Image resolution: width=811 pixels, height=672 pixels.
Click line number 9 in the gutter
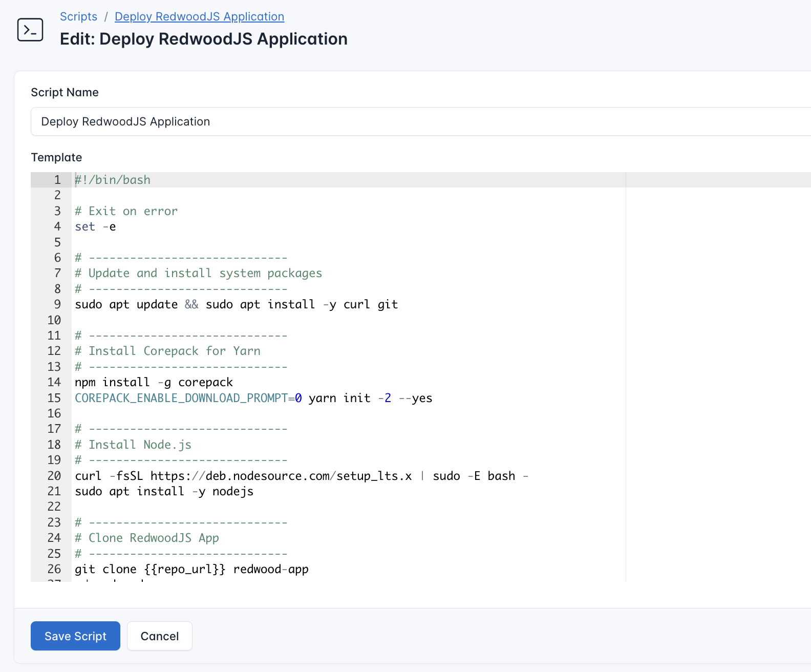pos(57,304)
